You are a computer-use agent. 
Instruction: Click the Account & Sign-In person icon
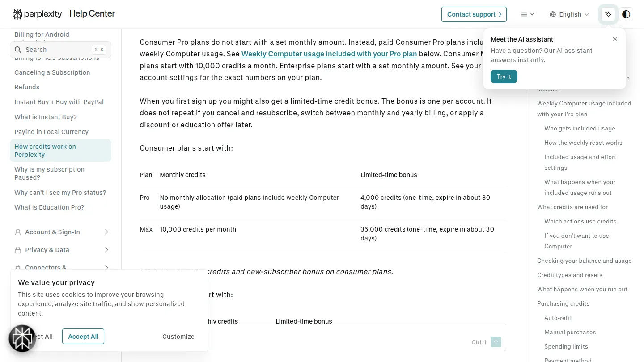18,232
